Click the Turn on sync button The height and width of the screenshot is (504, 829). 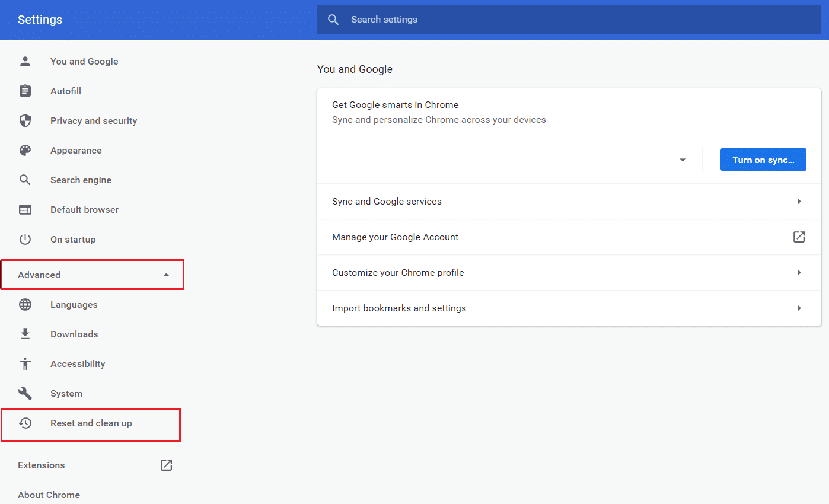pos(763,160)
